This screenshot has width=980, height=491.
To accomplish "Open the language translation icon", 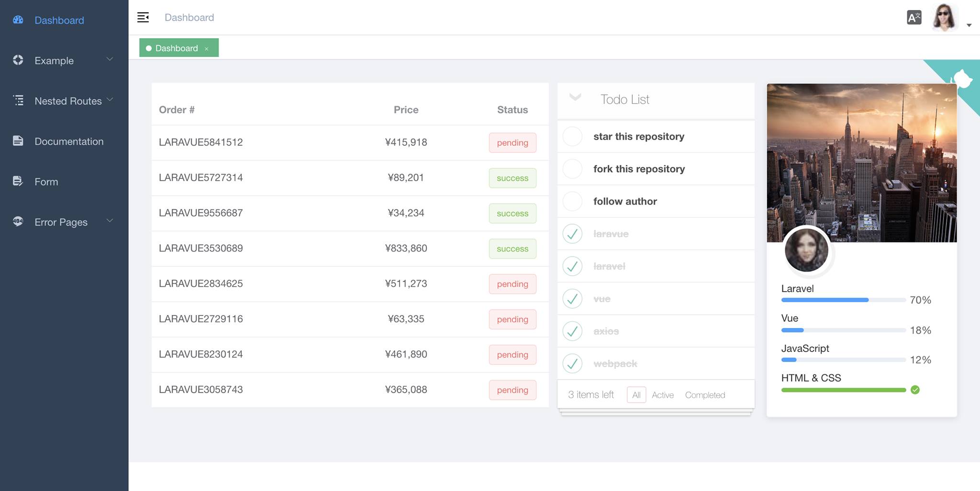I will click(x=914, y=18).
